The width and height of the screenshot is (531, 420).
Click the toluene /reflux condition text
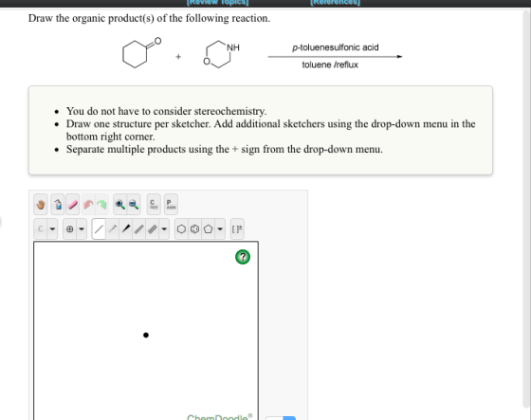[330, 64]
